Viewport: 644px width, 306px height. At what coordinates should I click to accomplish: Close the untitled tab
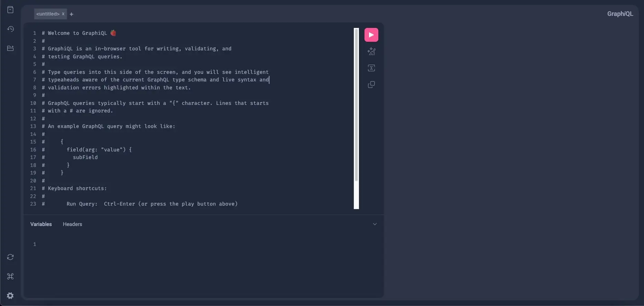63,14
